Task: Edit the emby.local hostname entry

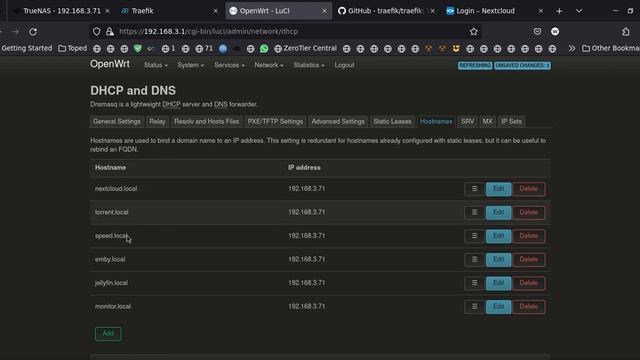Action: [x=498, y=260]
